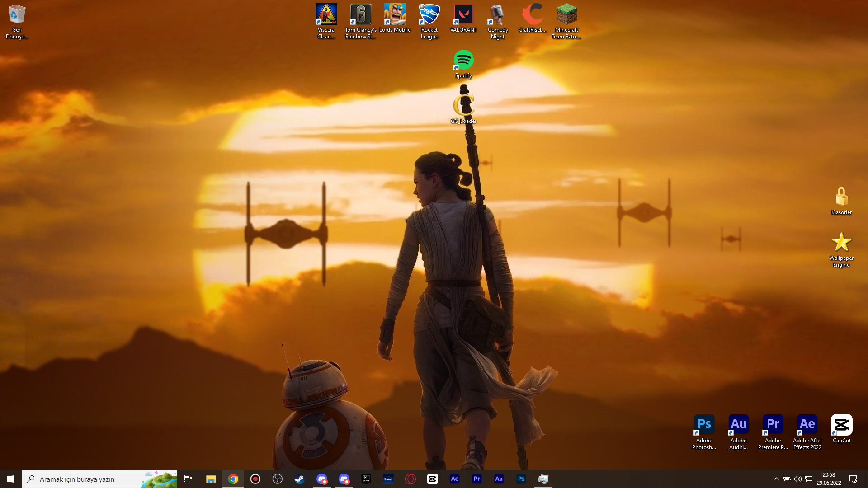Select the Minecraft Team Extreme shortcut
The image size is (868, 488).
pyautogui.click(x=566, y=21)
